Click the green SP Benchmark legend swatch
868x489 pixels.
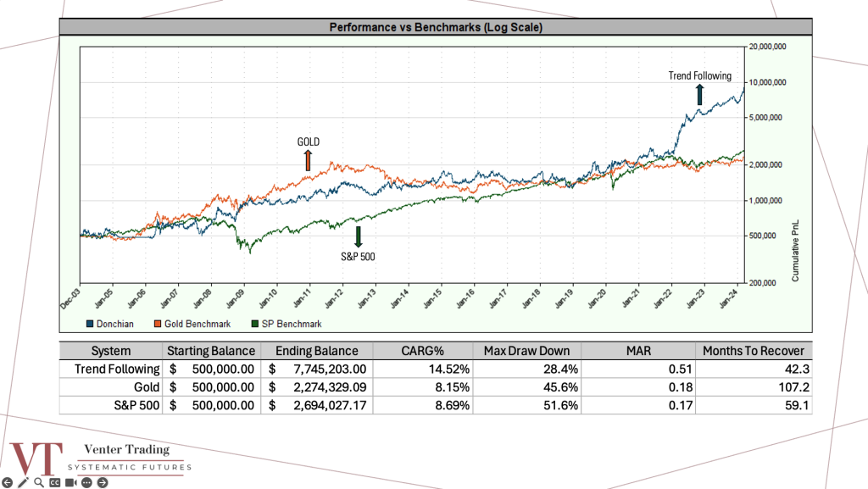[255, 324]
